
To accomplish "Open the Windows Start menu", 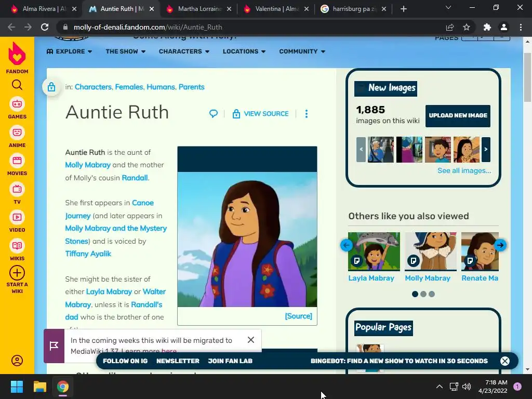I will [17, 387].
